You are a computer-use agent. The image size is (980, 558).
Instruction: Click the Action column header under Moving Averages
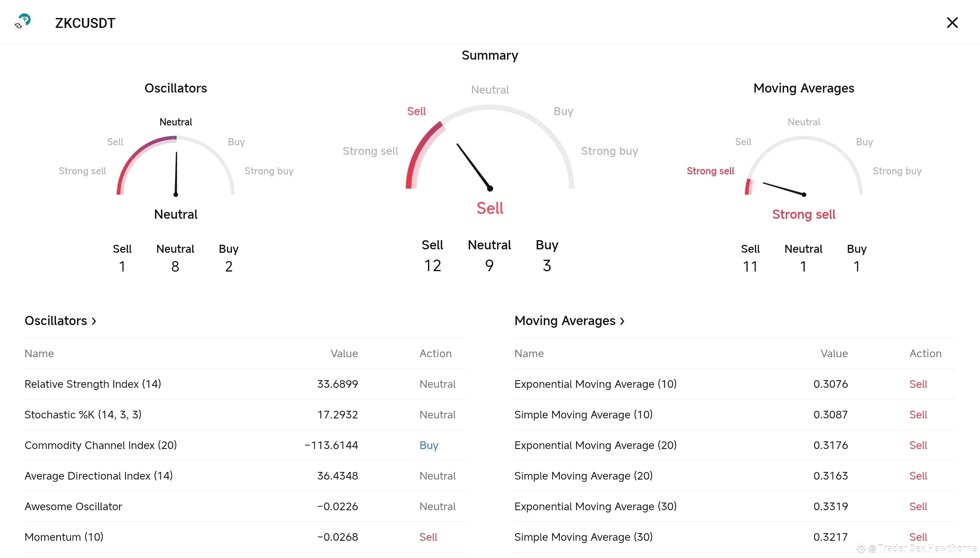point(925,353)
